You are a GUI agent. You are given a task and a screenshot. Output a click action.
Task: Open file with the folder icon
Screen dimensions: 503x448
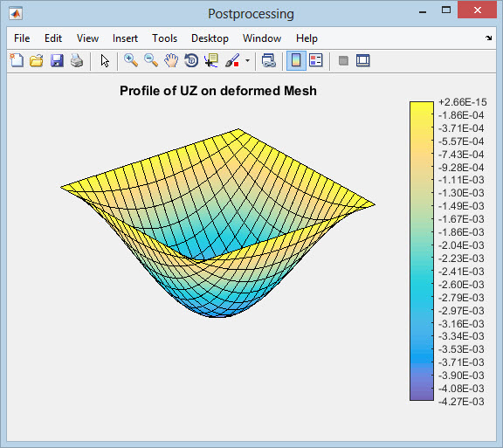pyautogui.click(x=37, y=60)
